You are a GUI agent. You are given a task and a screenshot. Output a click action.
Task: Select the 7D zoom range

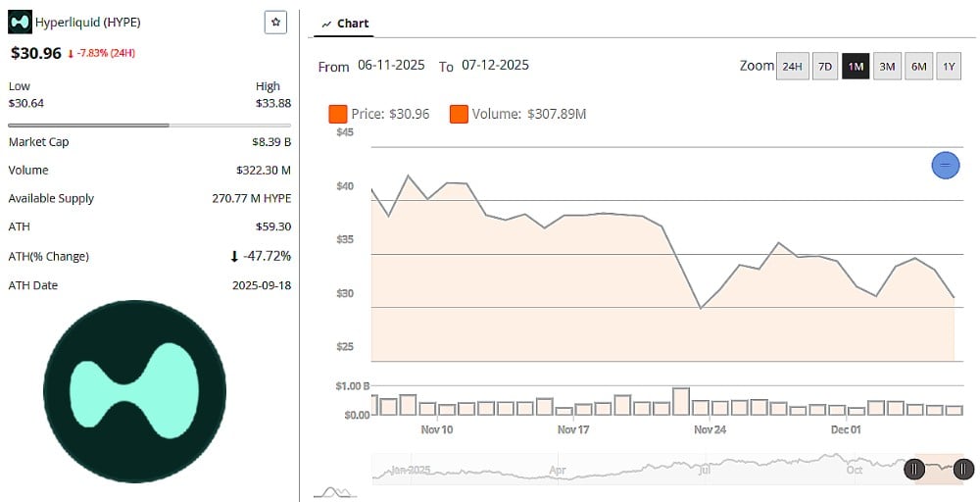(x=825, y=67)
